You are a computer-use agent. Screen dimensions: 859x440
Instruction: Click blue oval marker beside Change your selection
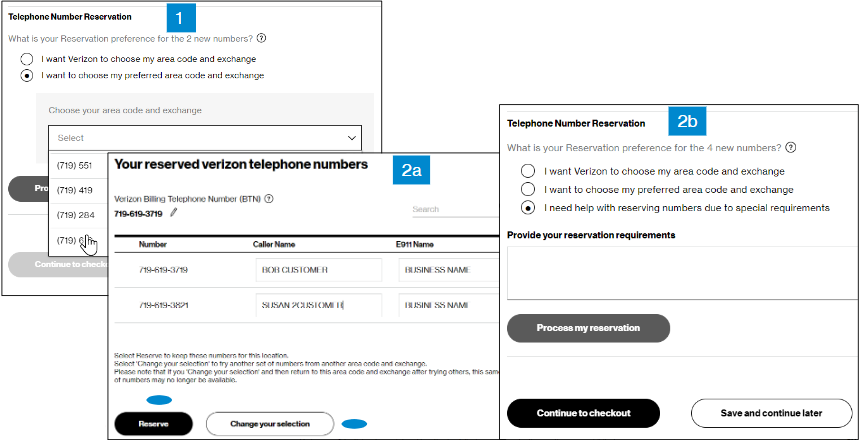(354, 424)
